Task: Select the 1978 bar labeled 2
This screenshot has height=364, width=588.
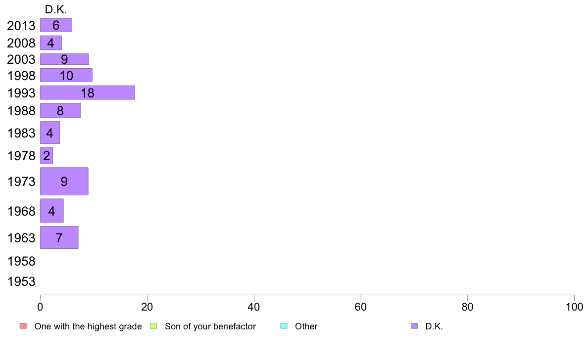Action: click(x=47, y=156)
